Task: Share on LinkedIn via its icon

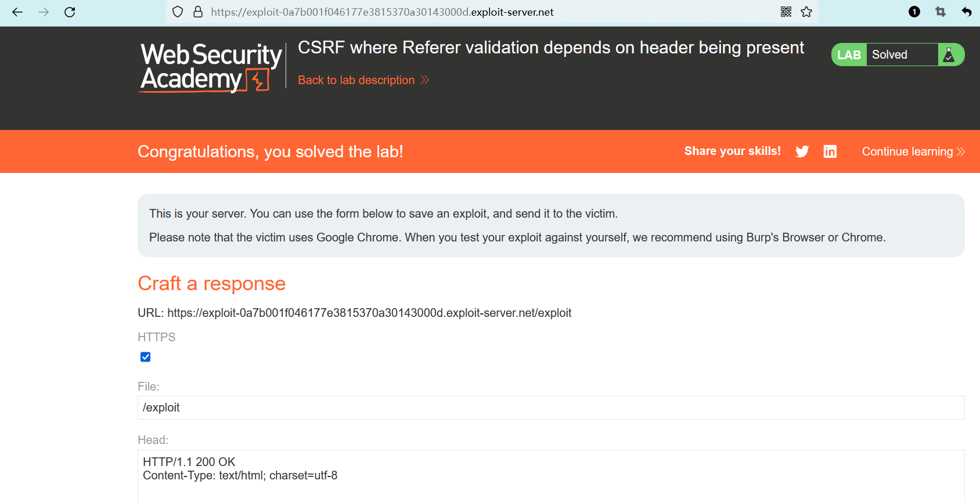Action: 830,151
